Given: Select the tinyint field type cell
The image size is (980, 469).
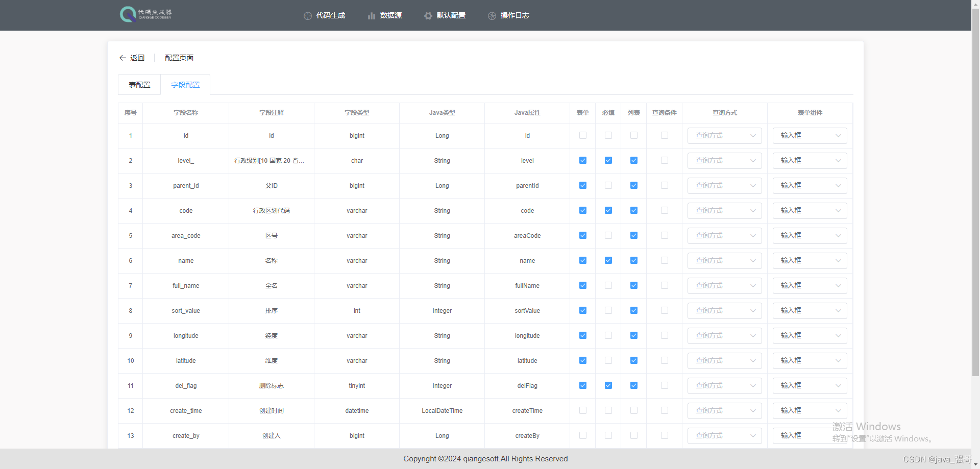Looking at the screenshot, I should coord(357,386).
